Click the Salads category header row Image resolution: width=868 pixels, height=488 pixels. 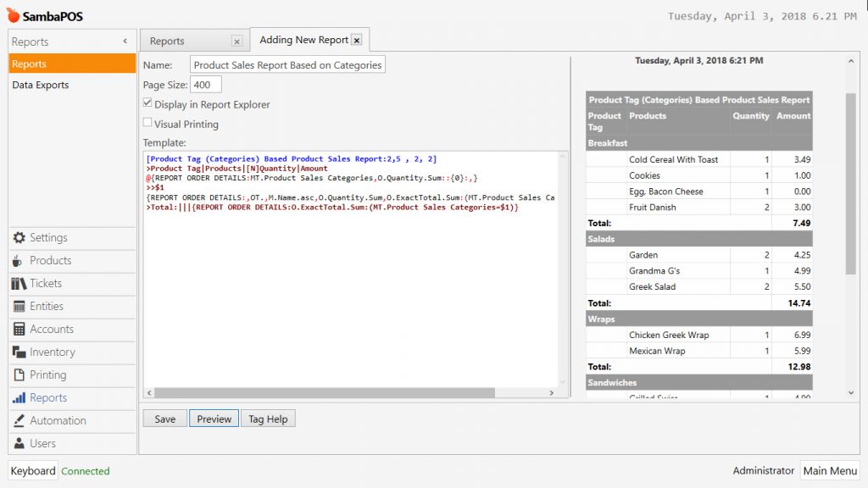point(699,239)
